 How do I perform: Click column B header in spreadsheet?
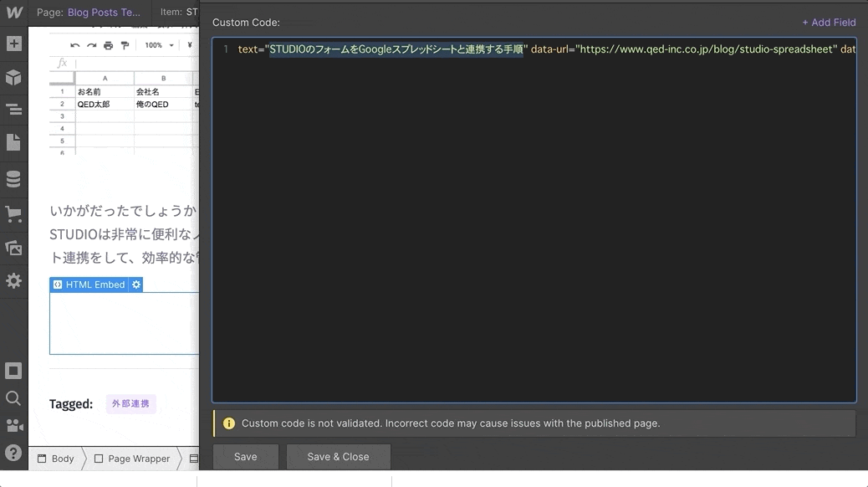163,78
